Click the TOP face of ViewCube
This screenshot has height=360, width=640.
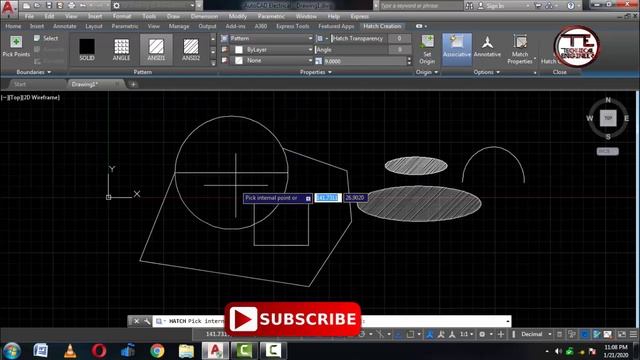(608, 118)
